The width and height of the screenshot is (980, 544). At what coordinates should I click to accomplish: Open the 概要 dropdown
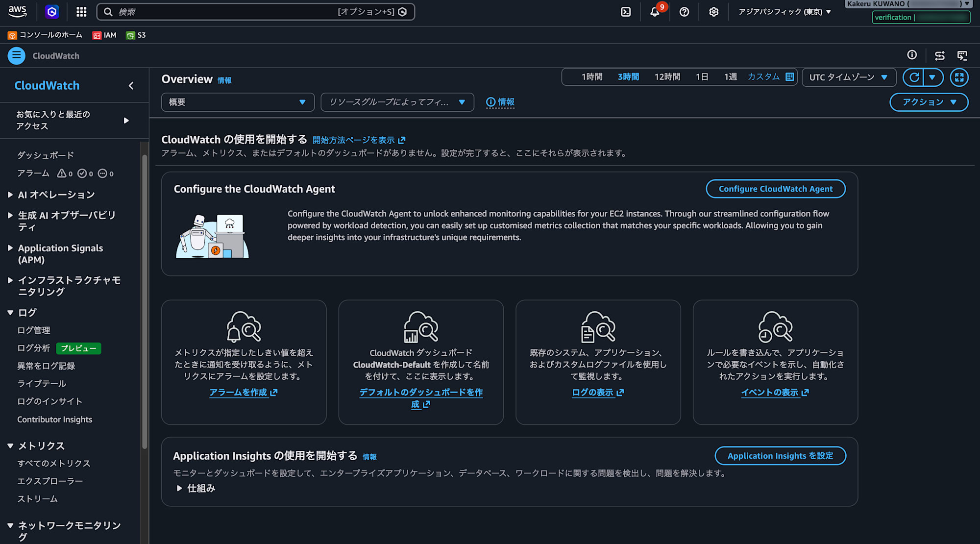(x=238, y=102)
